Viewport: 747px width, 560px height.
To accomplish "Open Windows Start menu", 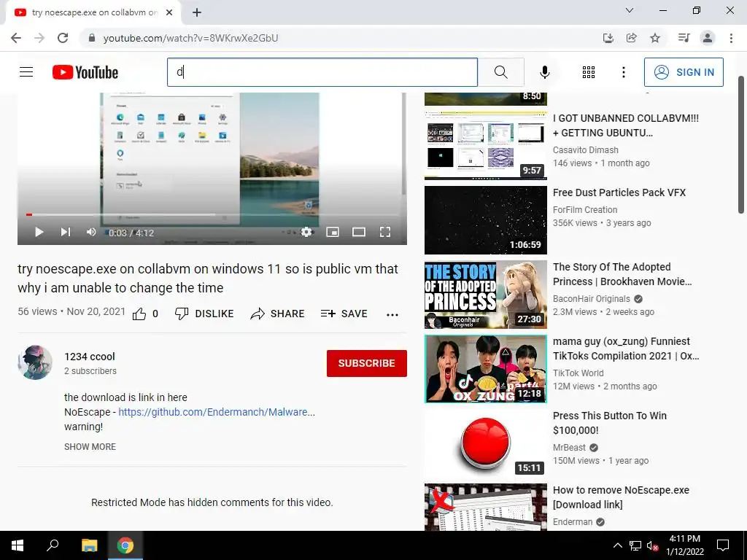I will click(18, 545).
